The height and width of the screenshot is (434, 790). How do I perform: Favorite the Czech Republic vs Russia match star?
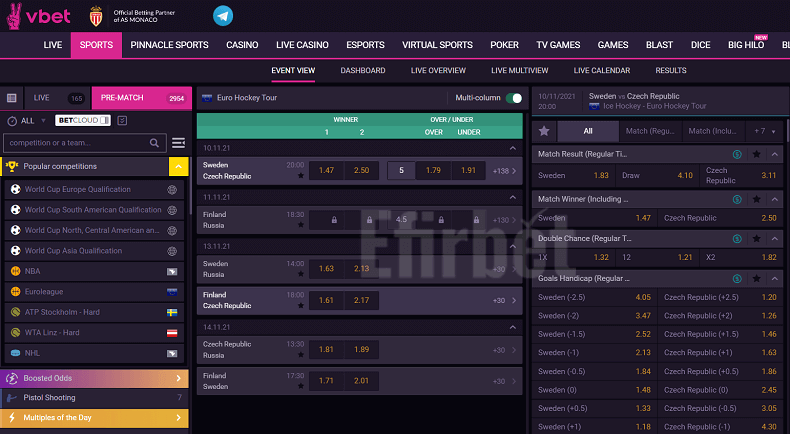point(301,355)
